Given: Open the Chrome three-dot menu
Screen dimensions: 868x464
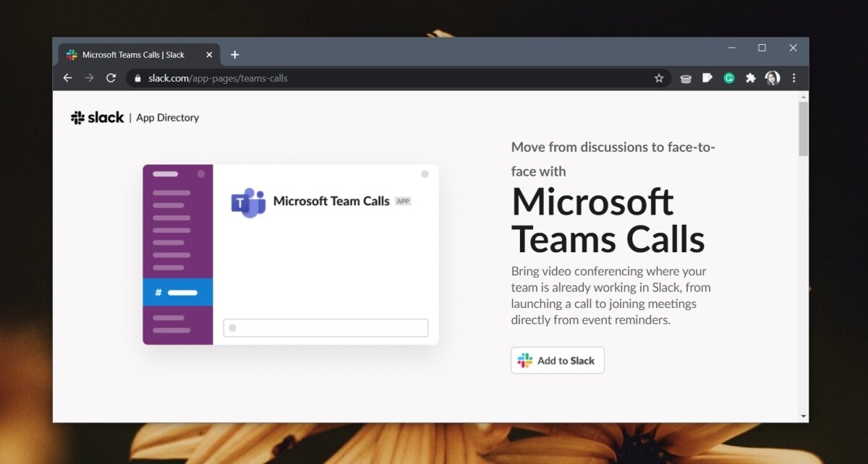Looking at the screenshot, I should pos(794,77).
